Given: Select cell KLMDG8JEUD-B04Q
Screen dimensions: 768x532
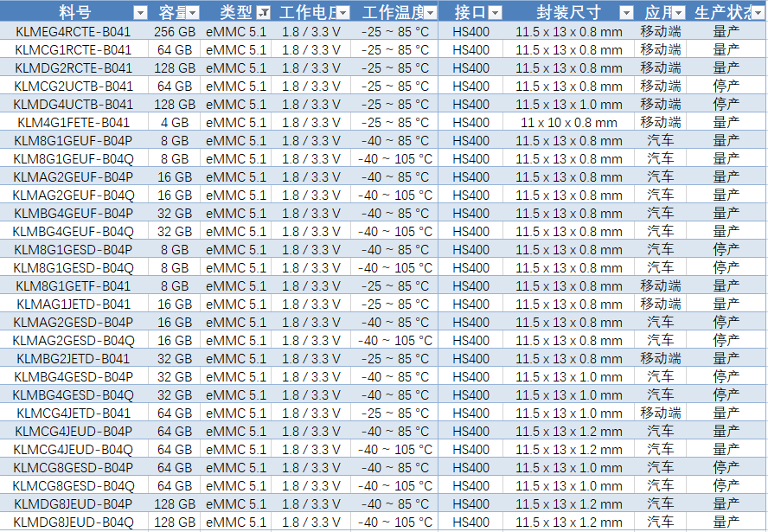Looking at the screenshot, I should (74, 522).
